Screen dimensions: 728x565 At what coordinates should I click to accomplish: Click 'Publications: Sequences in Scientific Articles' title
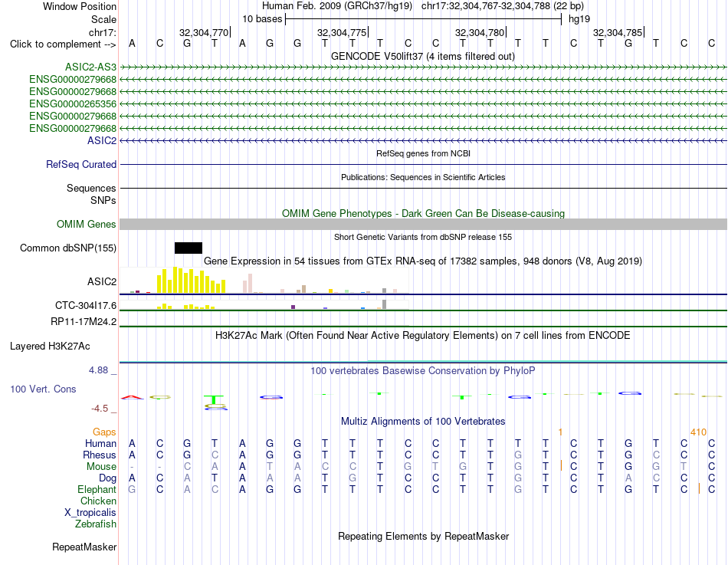point(423,177)
